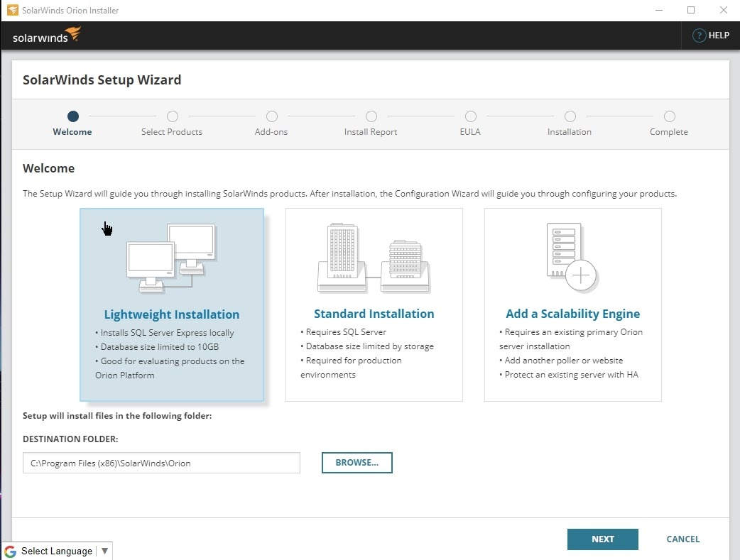Viewport: 740px width, 560px height.
Task: Click the installer title bar app icon
Action: click(13, 10)
